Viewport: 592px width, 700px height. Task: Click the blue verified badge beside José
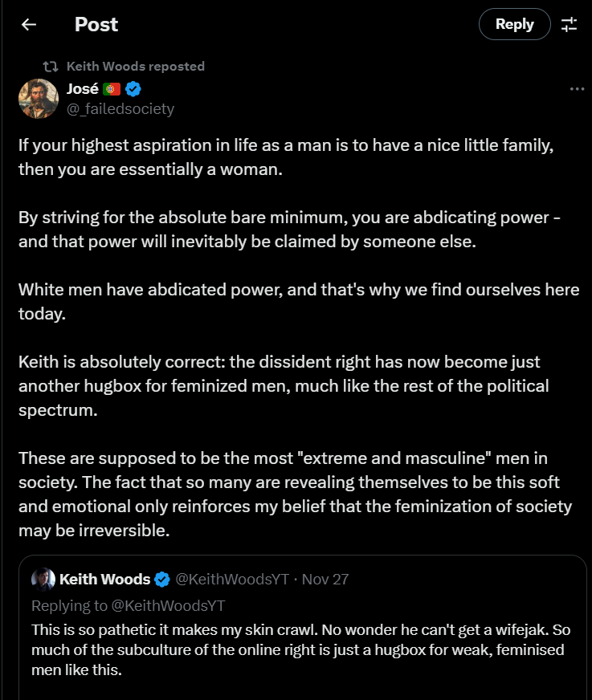click(133, 89)
